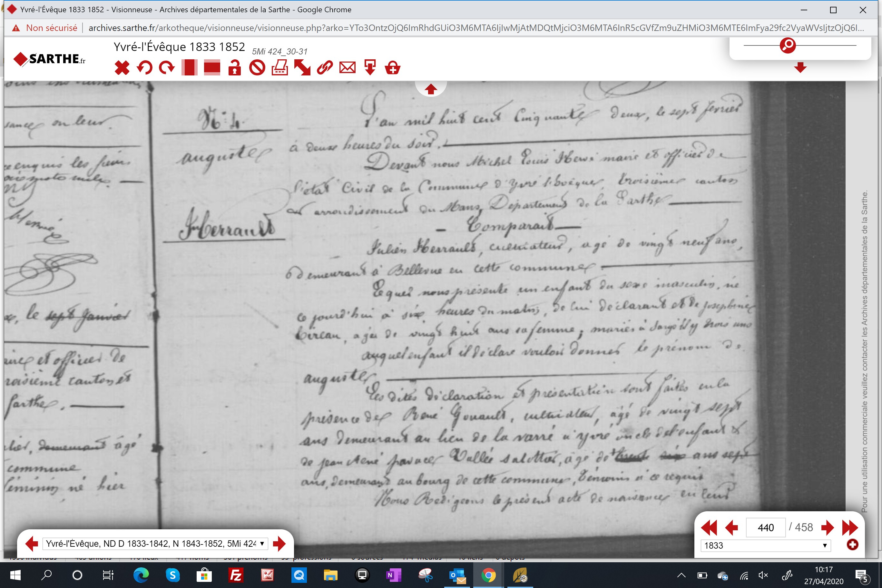This screenshot has height=588, width=882.
Task: Toggle the red prohibition circle icon
Action: pyautogui.click(x=257, y=68)
